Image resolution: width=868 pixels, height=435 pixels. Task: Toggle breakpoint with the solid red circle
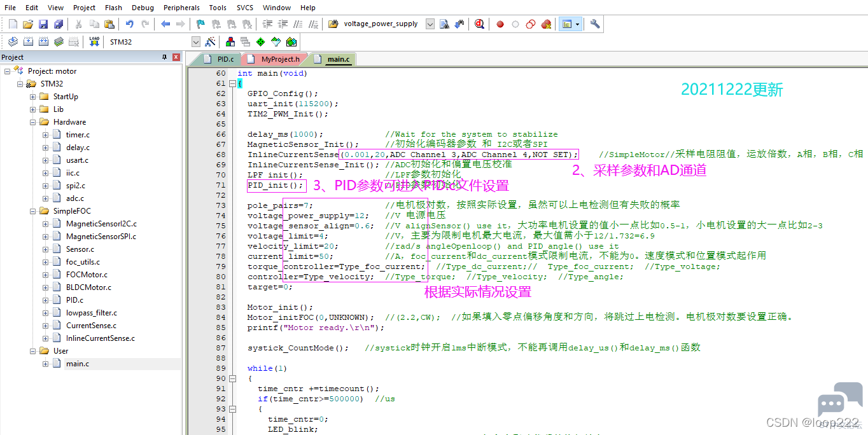coord(500,24)
